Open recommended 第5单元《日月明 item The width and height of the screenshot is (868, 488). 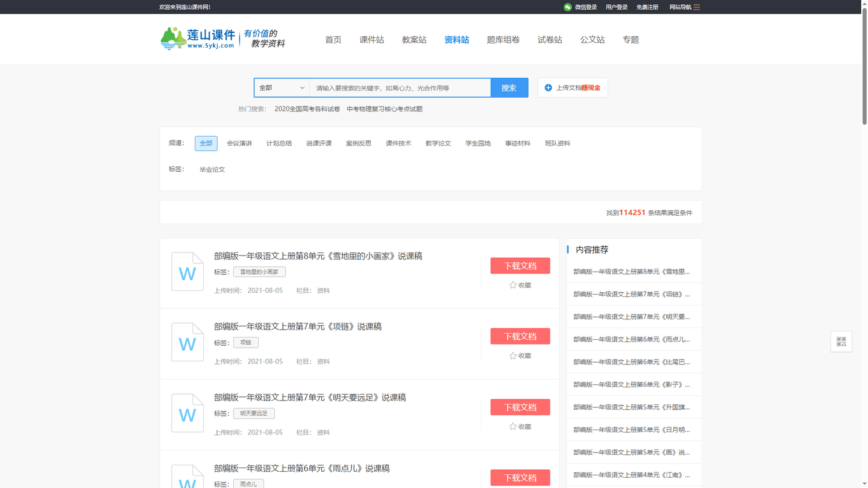pyautogui.click(x=632, y=430)
